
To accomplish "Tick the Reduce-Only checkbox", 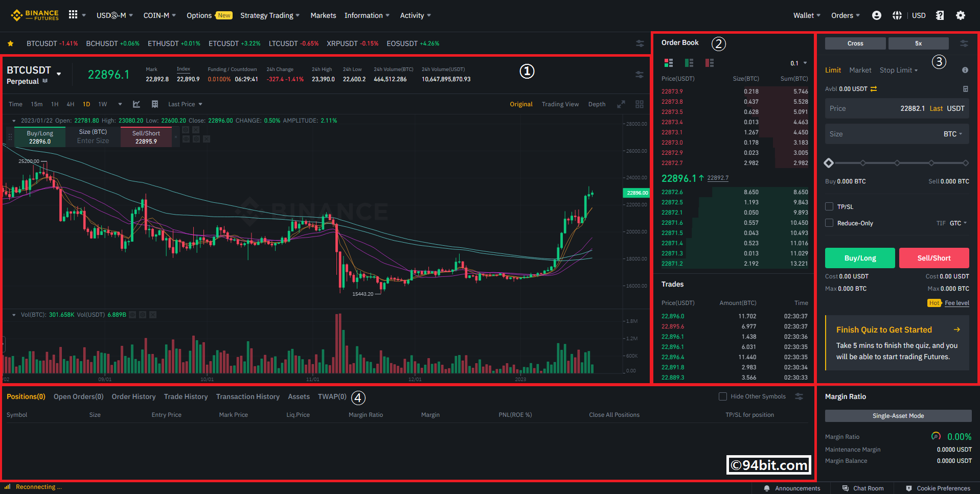I will pyautogui.click(x=829, y=223).
